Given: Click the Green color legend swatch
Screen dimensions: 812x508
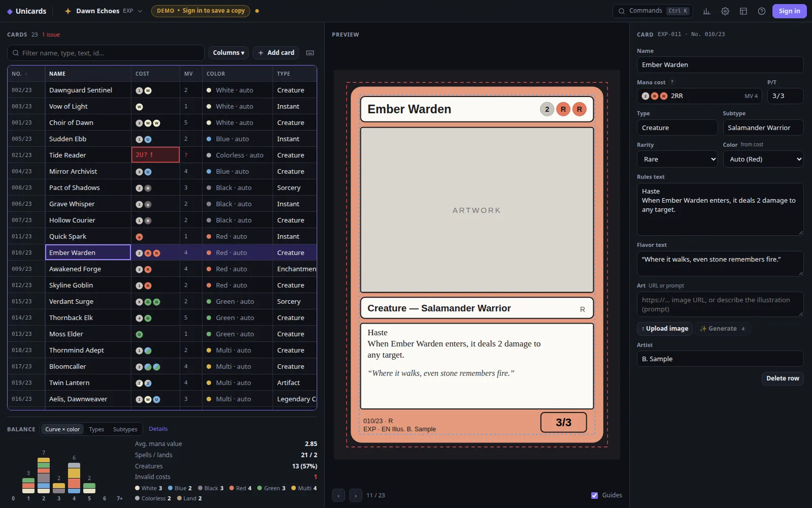Looking at the screenshot, I should 259,488.
